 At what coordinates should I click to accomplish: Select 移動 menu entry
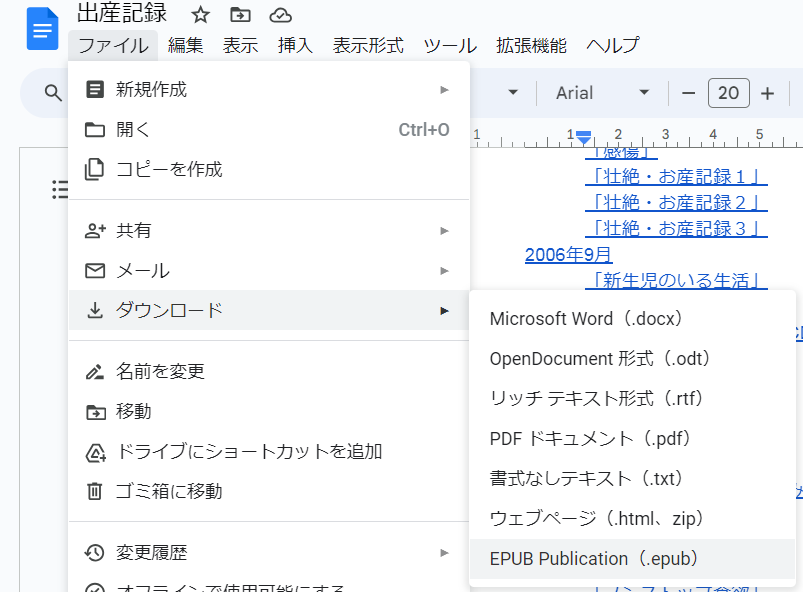(269, 412)
